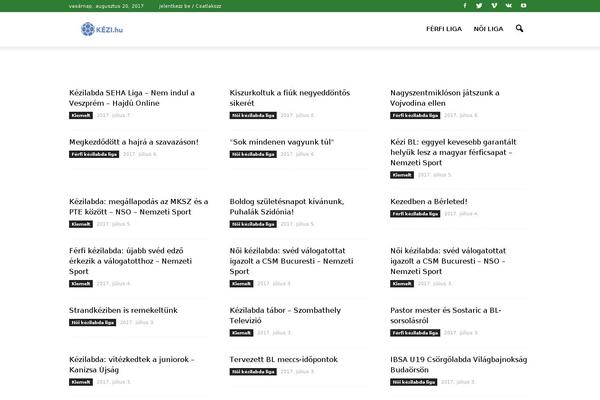Screen dimensions: 600x400
Task: Click Kiemelt tag under SEHA Liga article
Action: point(81,116)
